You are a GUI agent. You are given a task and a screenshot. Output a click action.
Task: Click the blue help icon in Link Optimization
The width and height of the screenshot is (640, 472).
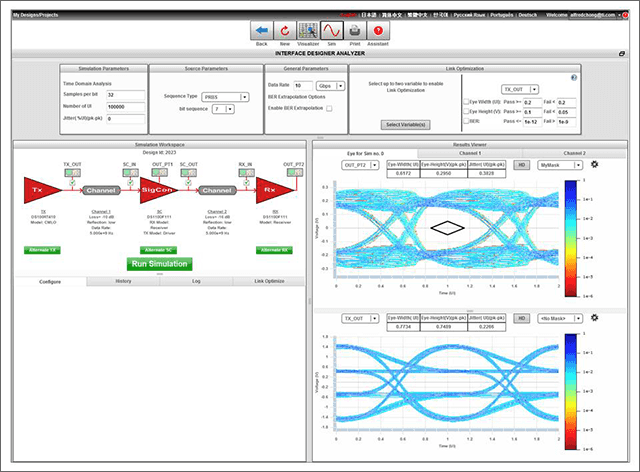tap(574, 77)
